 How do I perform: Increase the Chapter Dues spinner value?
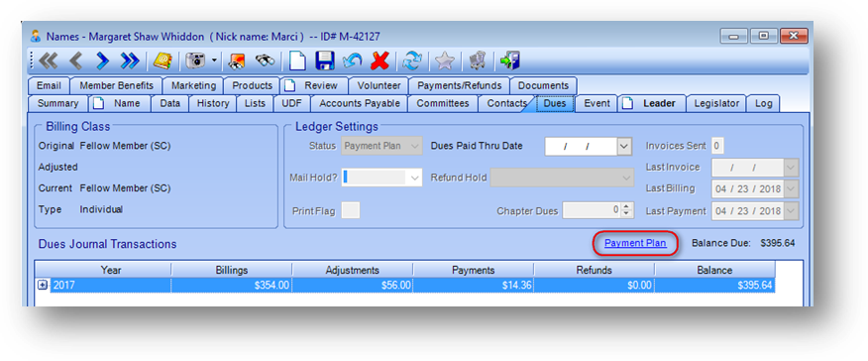pyautogui.click(x=626, y=206)
